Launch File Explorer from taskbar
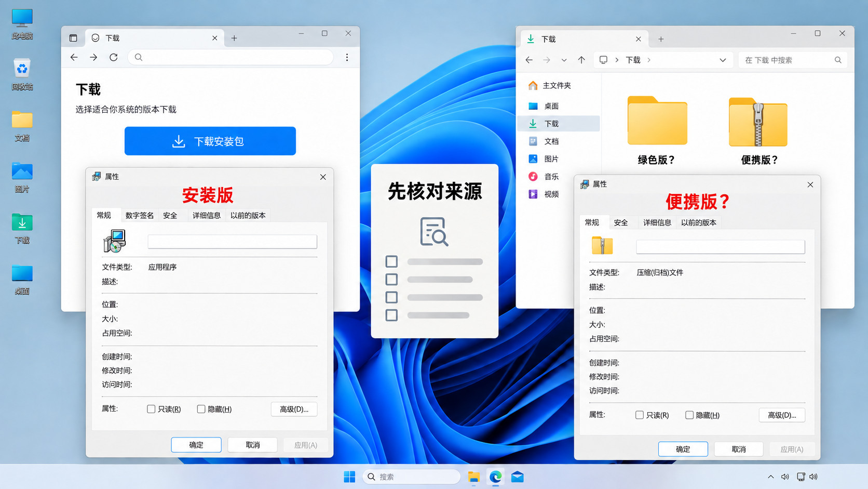The image size is (868, 489). (x=473, y=477)
